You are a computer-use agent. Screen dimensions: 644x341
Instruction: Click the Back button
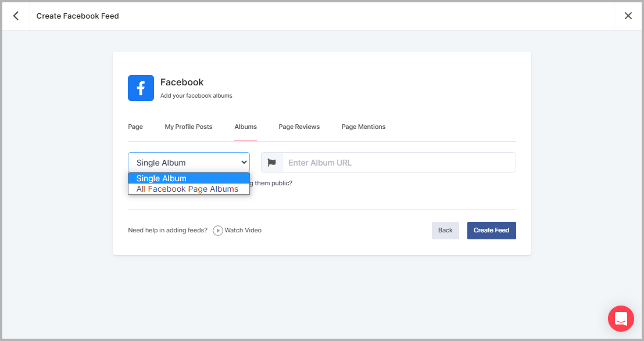pyautogui.click(x=445, y=230)
